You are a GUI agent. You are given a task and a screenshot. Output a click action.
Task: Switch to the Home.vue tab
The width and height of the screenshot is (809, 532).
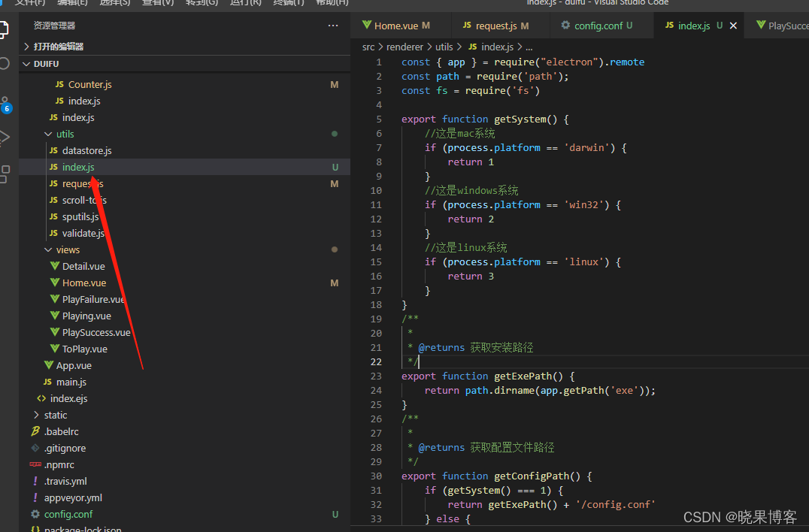pyautogui.click(x=396, y=26)
